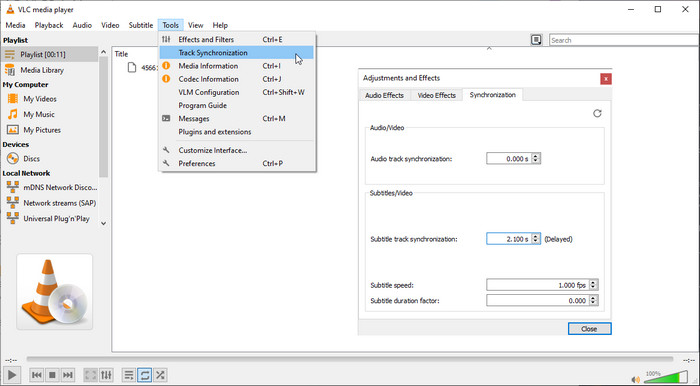The height and width of the screenshot is (386, 700).
Task: Click the Close button in dialog
Action: [589, 329]
